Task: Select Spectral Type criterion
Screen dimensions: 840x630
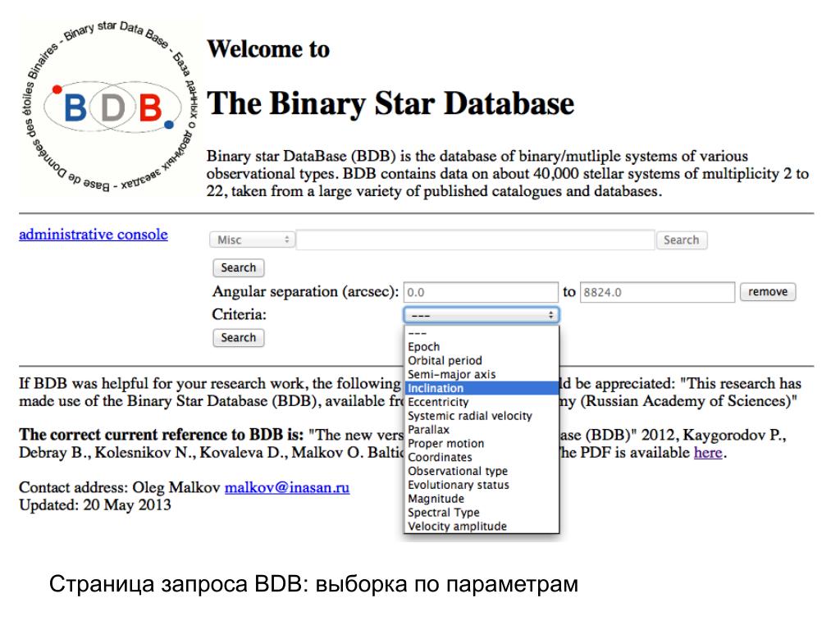Action: (481, 513)
